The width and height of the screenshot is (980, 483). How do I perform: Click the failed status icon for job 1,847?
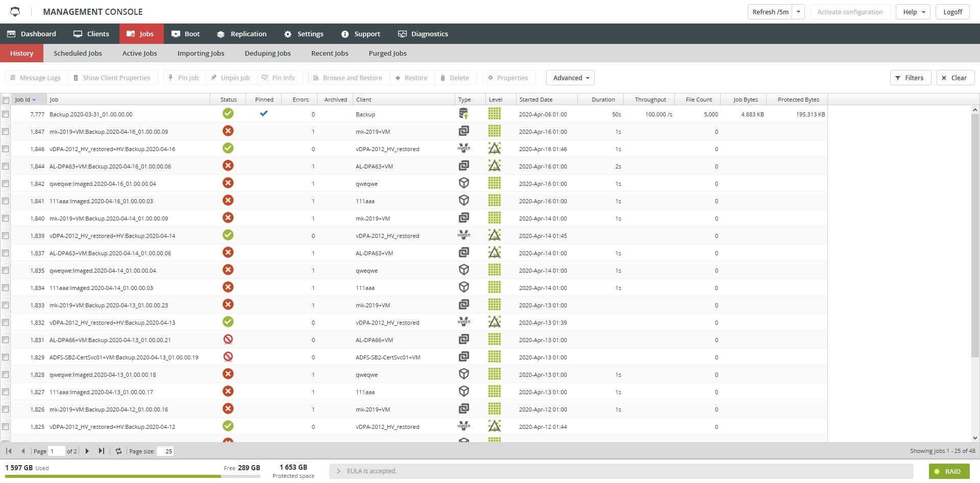[228, 131]
